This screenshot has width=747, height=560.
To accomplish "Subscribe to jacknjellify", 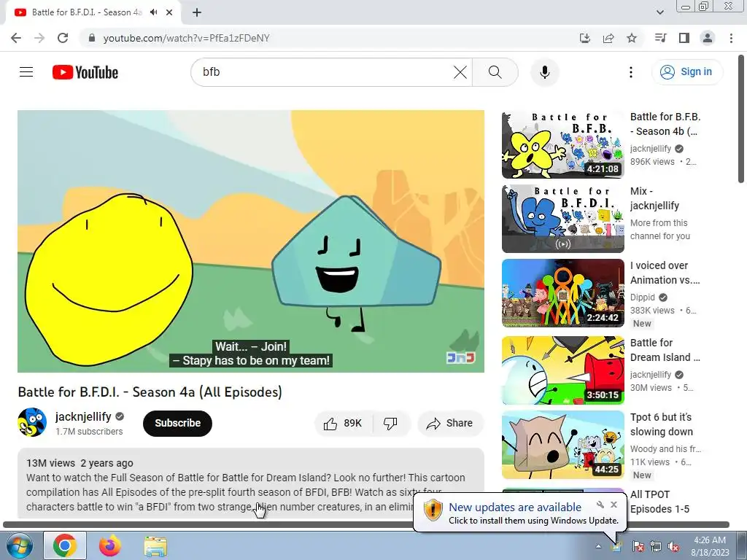I will (177, 424).
